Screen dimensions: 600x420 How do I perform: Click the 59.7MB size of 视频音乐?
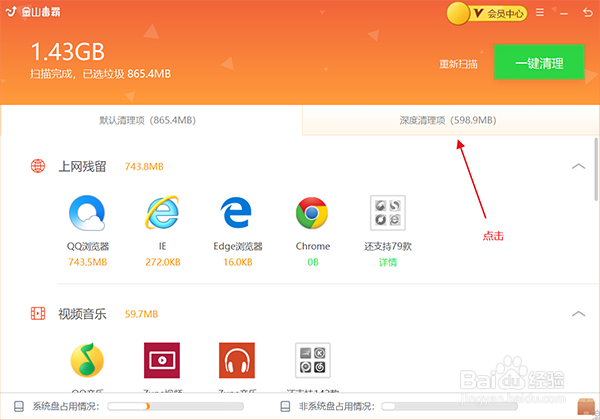point(141,314)
